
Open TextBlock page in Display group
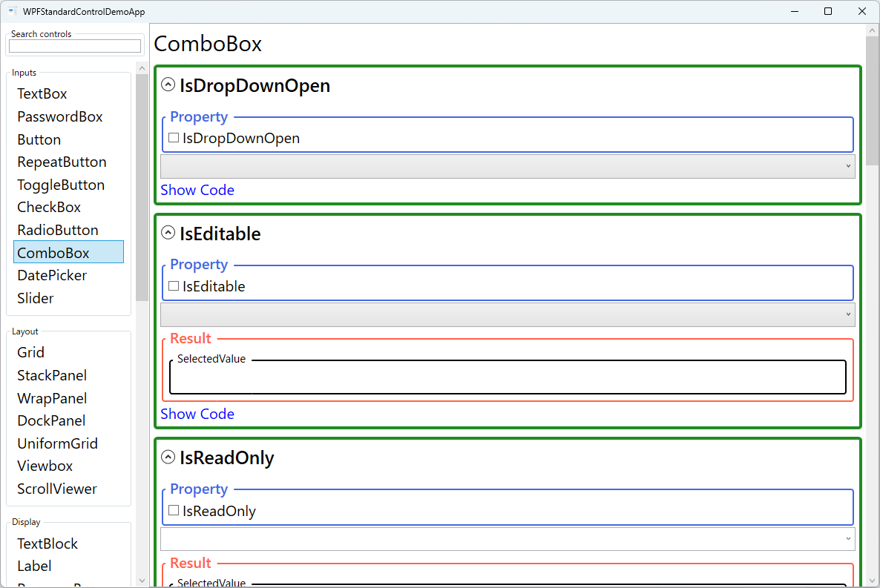(68, 544)
